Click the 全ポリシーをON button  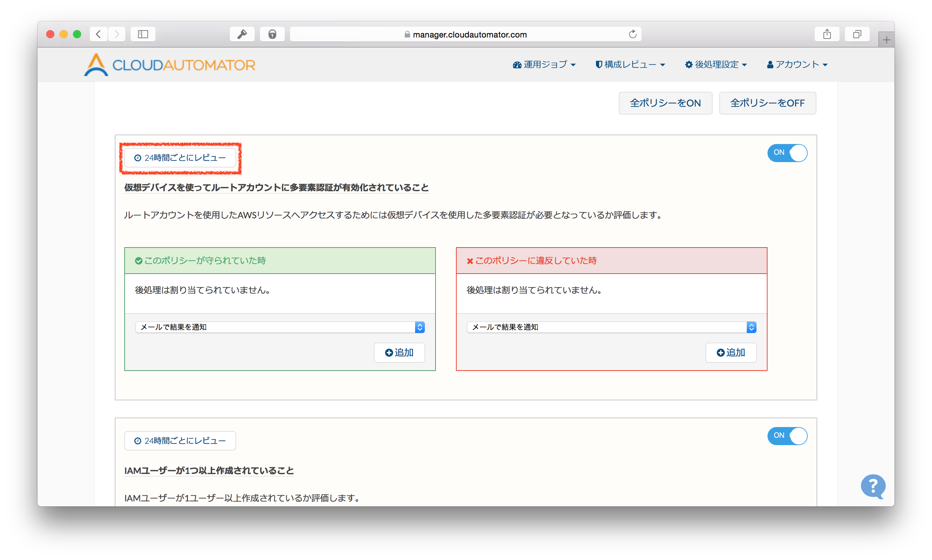coord(665,103)
